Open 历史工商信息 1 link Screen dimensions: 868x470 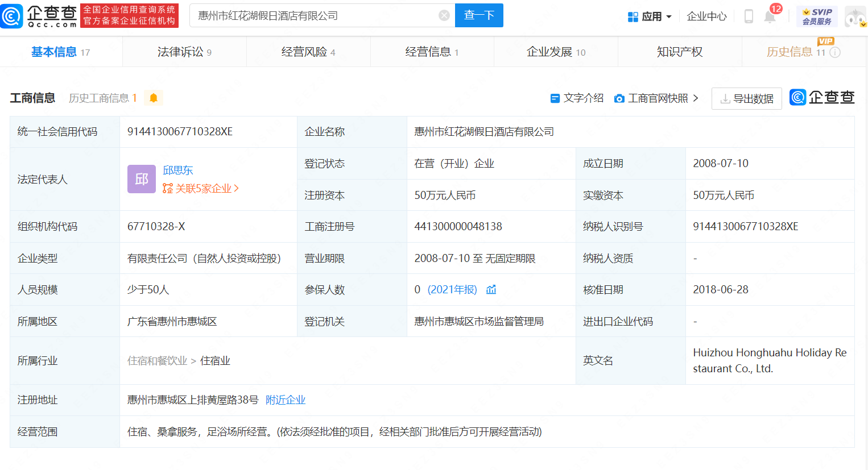click(102, 98)
